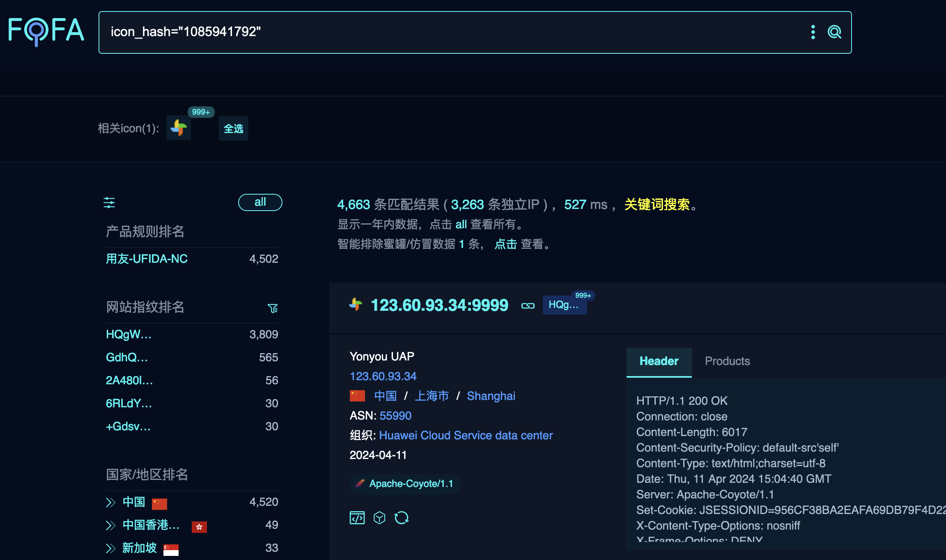946x560 pixels.
Task: Click the link chain icon next to 123.60.93.34:9999
Action: tap(528, 305)
